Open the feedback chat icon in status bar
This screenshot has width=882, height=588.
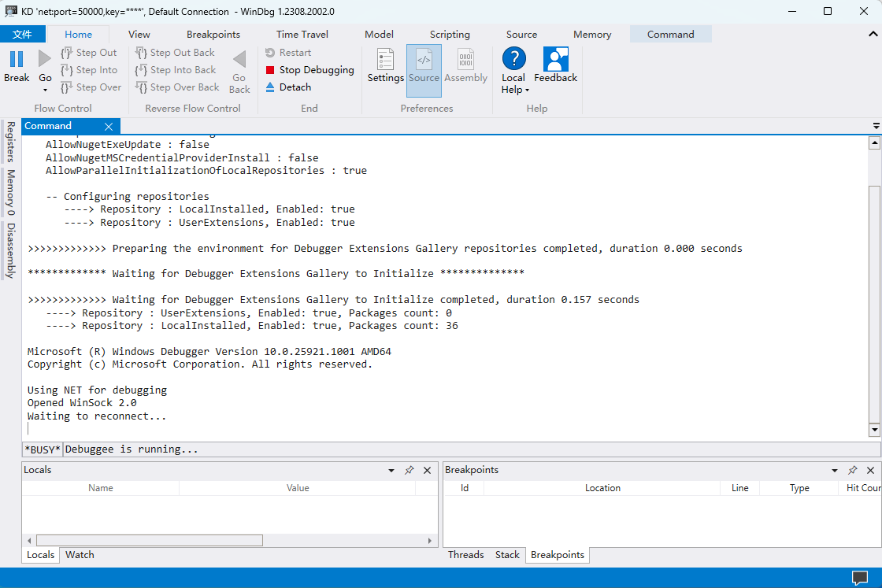pos(859,578)
